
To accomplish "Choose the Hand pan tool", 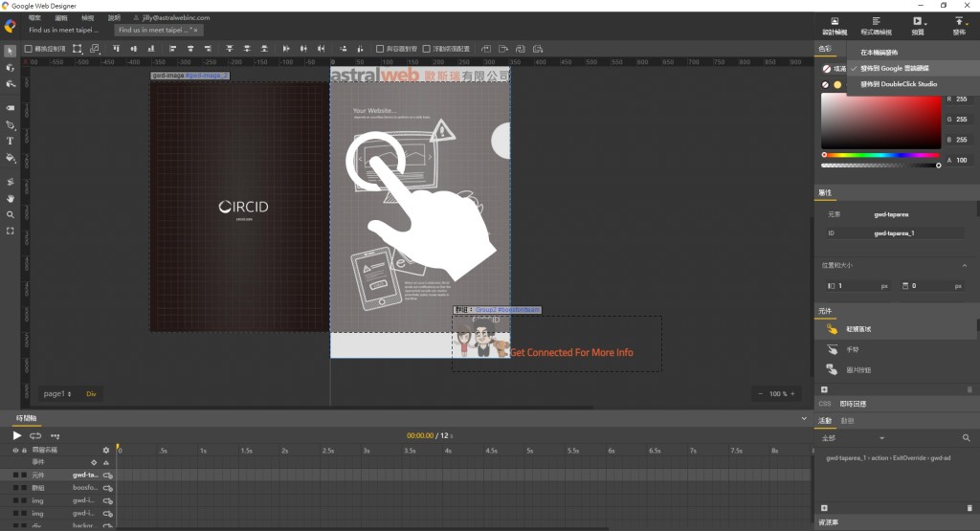I will [x=11, y=198].
